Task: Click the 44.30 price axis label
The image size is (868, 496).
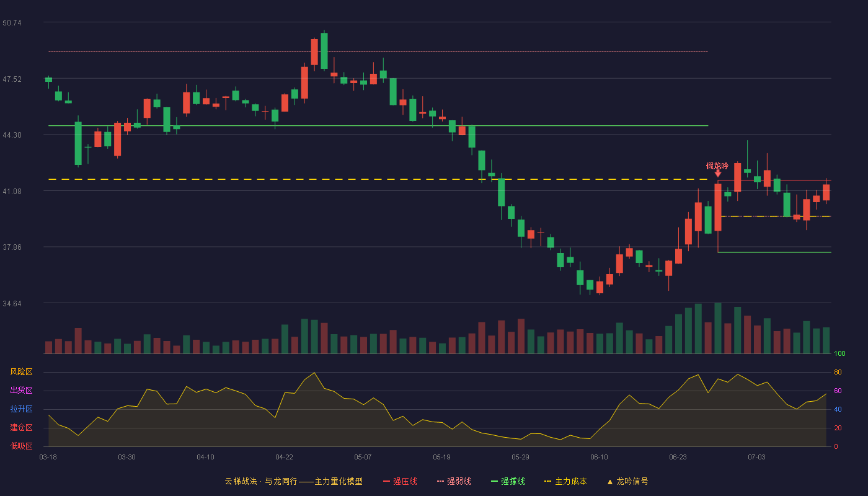Action: point(12,135)
